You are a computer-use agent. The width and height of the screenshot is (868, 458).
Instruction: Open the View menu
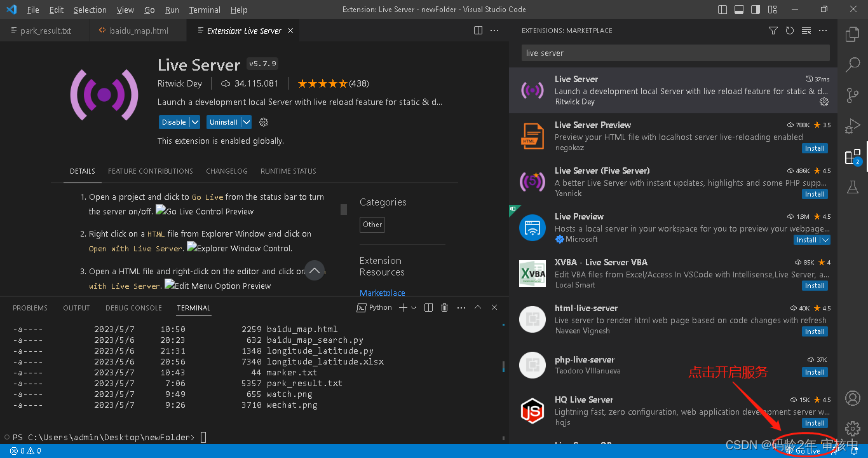click(x=126, y=10)
